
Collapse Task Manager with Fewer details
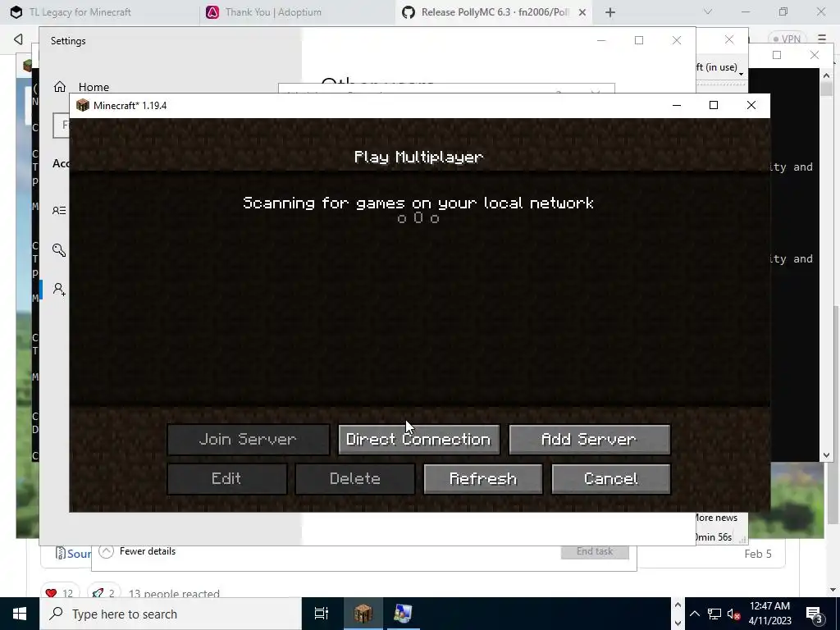click(x=138, y=551)
